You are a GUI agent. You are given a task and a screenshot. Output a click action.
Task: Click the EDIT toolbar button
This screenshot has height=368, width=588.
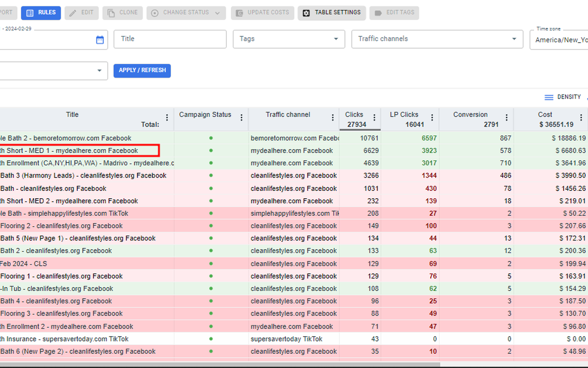(x=81, y=13)
